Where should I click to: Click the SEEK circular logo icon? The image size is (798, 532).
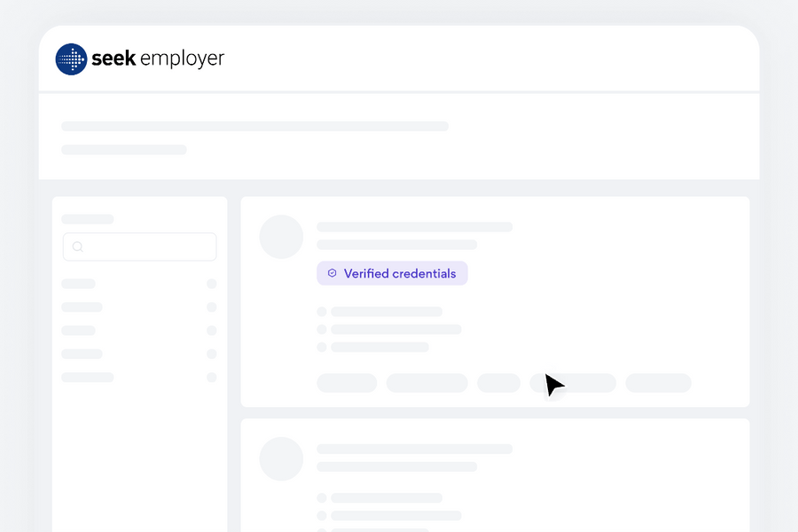71,59
